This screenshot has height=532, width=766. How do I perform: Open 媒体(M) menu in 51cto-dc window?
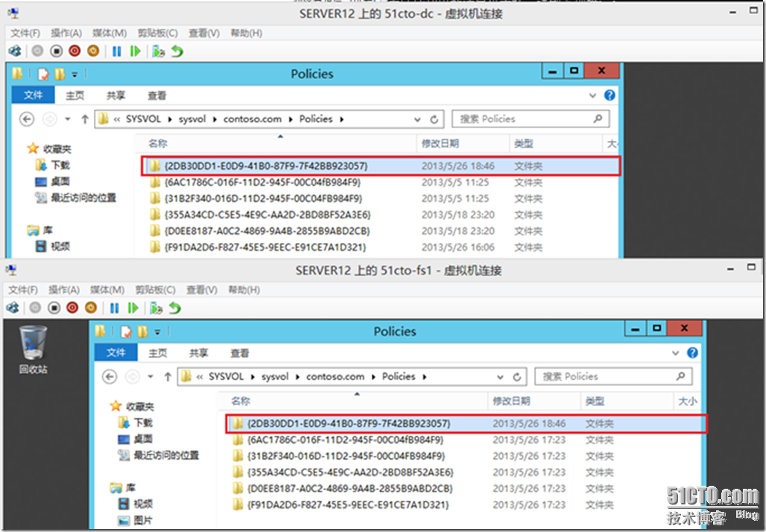(110, 33)
